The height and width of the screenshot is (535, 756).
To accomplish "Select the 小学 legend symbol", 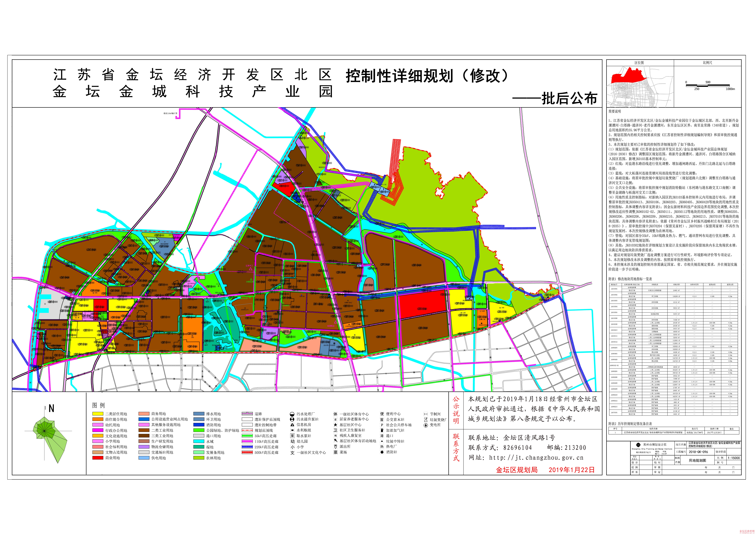I will pyautogui.click(x=292, y=447).
